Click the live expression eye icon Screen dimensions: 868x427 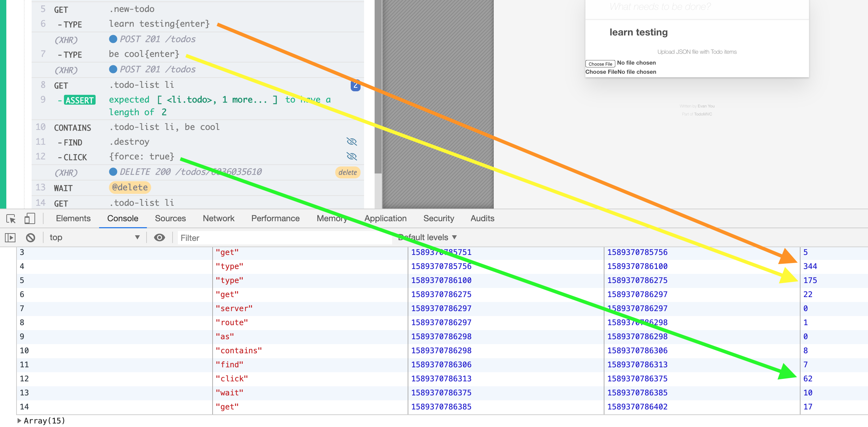[x=159, y=238]
